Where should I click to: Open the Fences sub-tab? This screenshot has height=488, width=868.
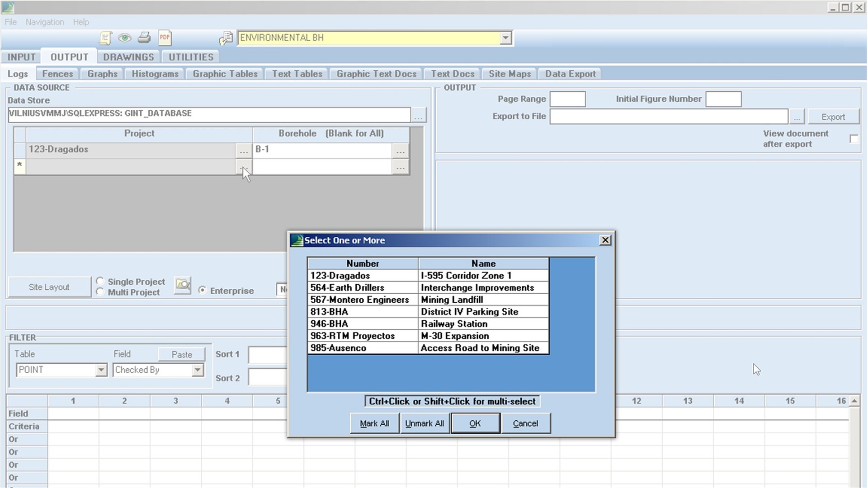[57, 74]
